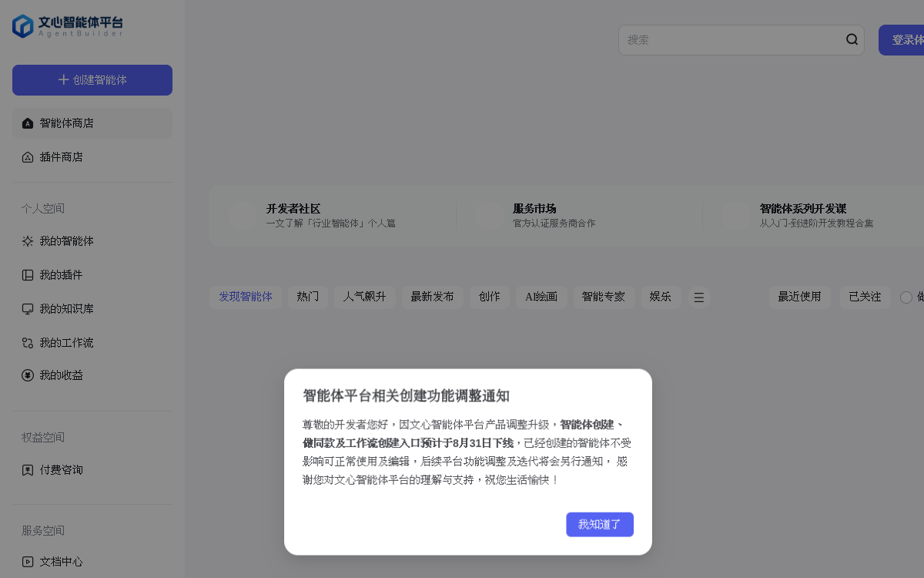Select the 创作 category tab
This screenshot has height=578, width=924.
point(489,297)
